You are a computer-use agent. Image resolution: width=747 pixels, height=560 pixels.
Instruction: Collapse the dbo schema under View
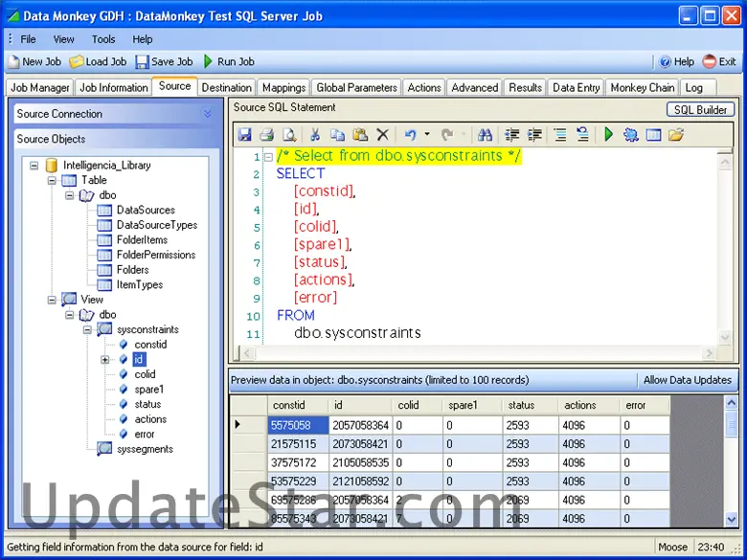[70, 315]
